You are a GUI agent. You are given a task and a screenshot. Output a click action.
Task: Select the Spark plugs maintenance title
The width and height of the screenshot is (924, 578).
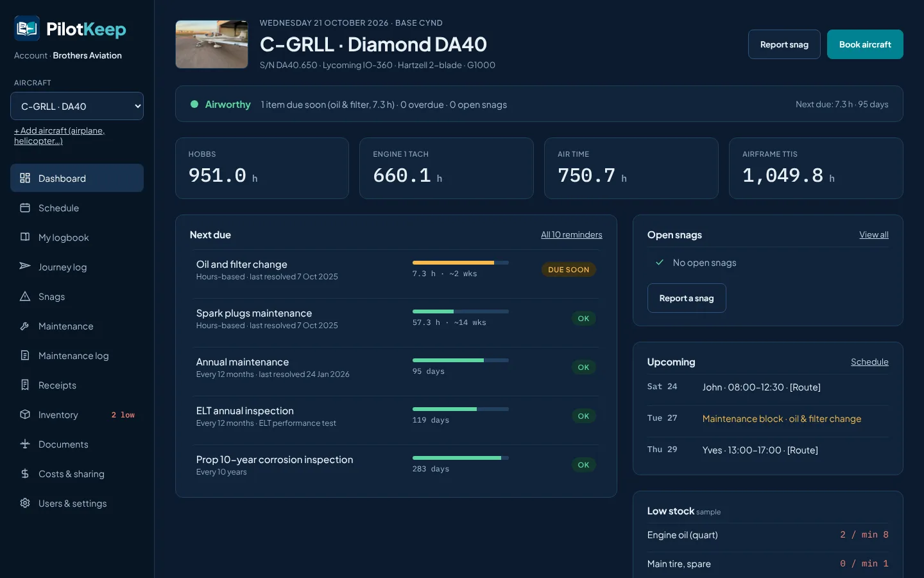[x=254, y=313]
